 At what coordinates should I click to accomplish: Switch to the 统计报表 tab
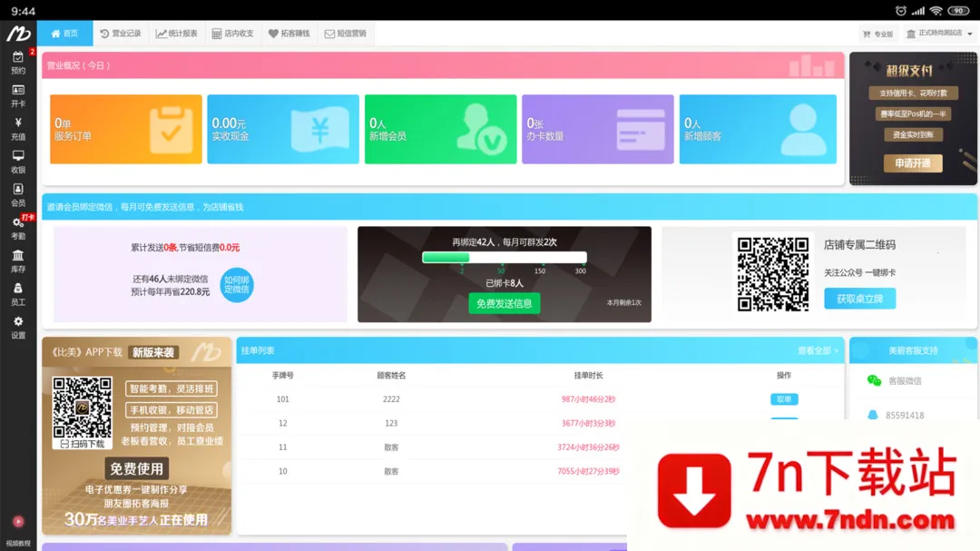coord(176,34)
